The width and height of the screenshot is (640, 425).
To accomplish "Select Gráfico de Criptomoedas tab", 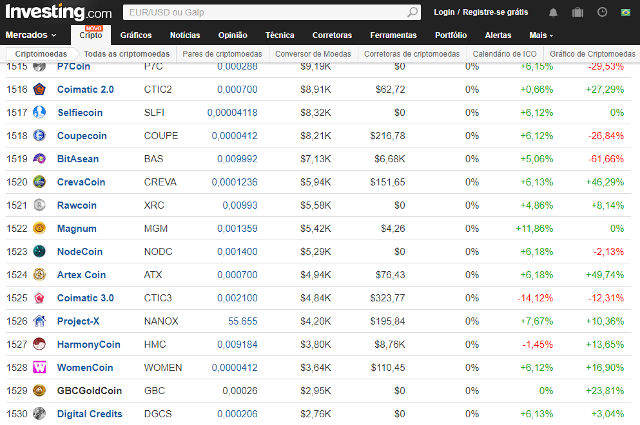I will click(x=592, y=54).
